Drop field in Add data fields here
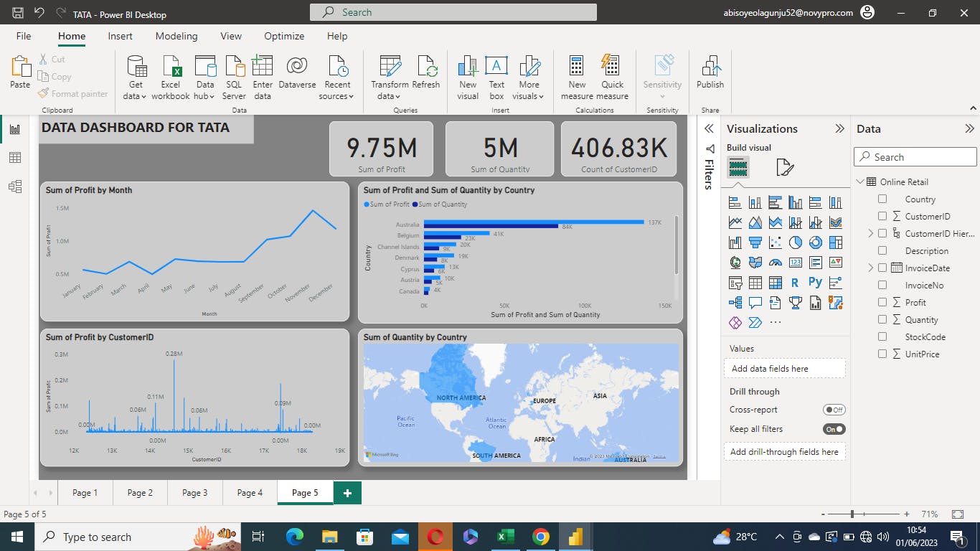This screenshot has width=980, height=551. tap(785, 368)
